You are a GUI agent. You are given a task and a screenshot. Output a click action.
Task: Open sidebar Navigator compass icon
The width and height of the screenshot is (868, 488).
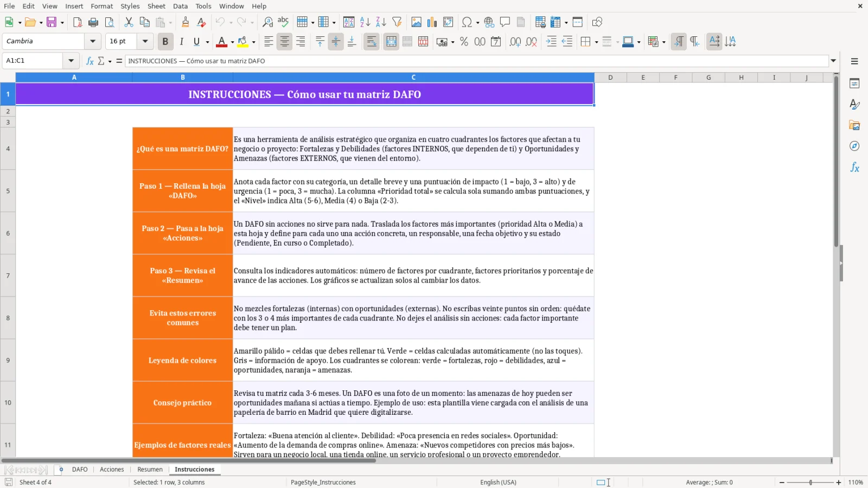click(x=854, y=146)
